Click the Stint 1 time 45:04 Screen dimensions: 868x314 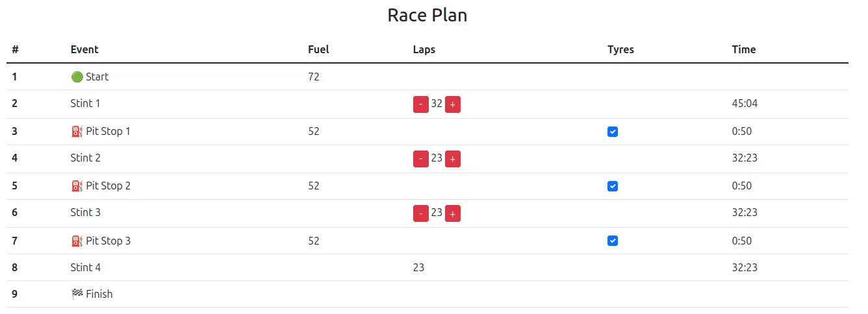(x=745, y=104)
